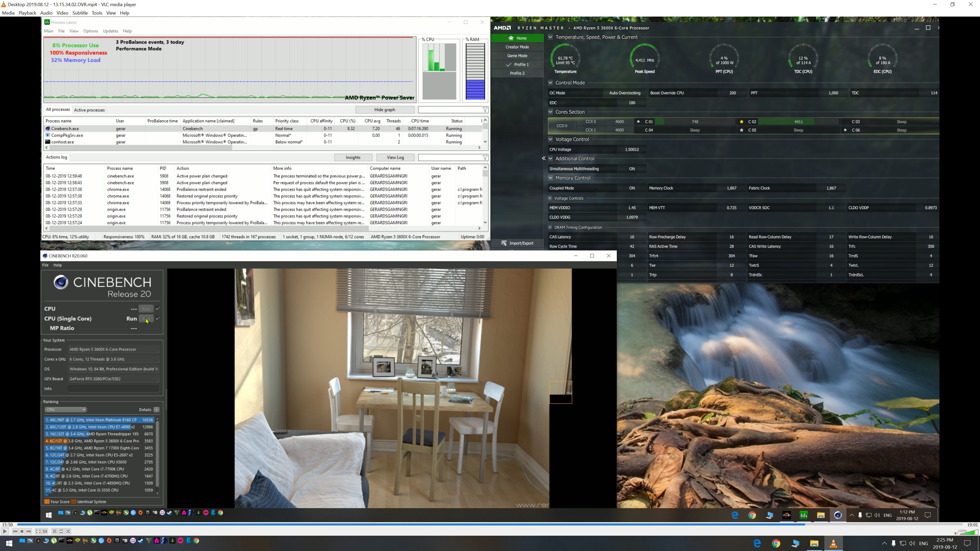
Task: Open VLC extended settings equalizer icon
Action: (x=45, y=531)
